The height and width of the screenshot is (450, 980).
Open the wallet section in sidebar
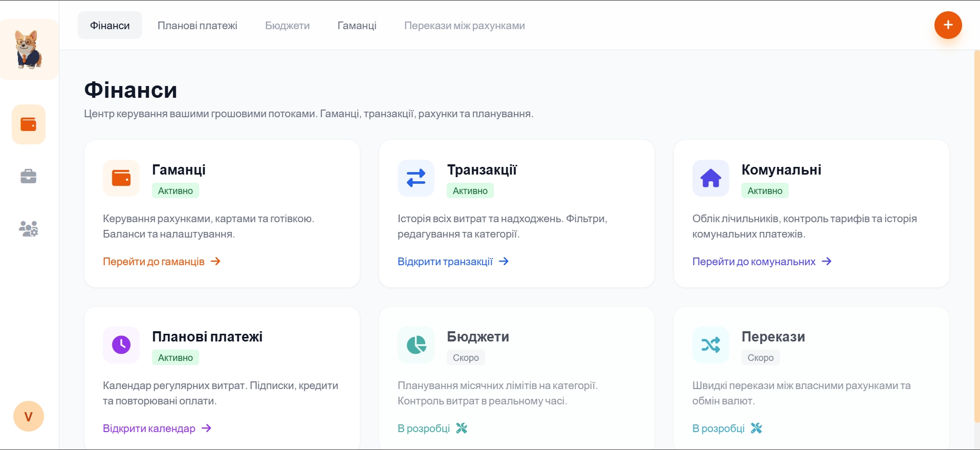pyautogui.click(x=29, y=124)
